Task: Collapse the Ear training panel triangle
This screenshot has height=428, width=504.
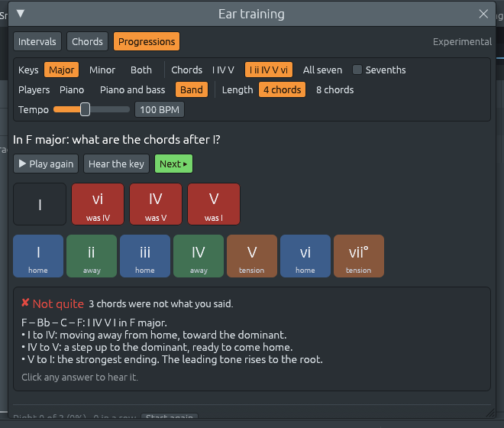Action: click(21, 14)
